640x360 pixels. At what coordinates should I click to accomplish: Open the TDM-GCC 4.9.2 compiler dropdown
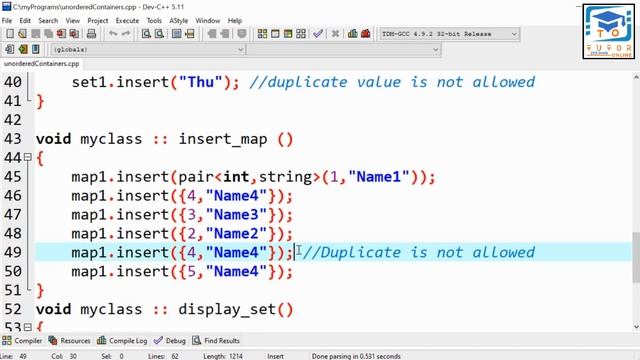coord(449,34)
